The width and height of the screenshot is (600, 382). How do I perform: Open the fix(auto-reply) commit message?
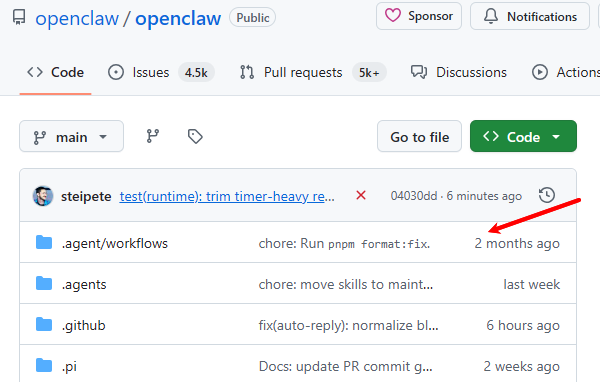click(x=349, y=325)
